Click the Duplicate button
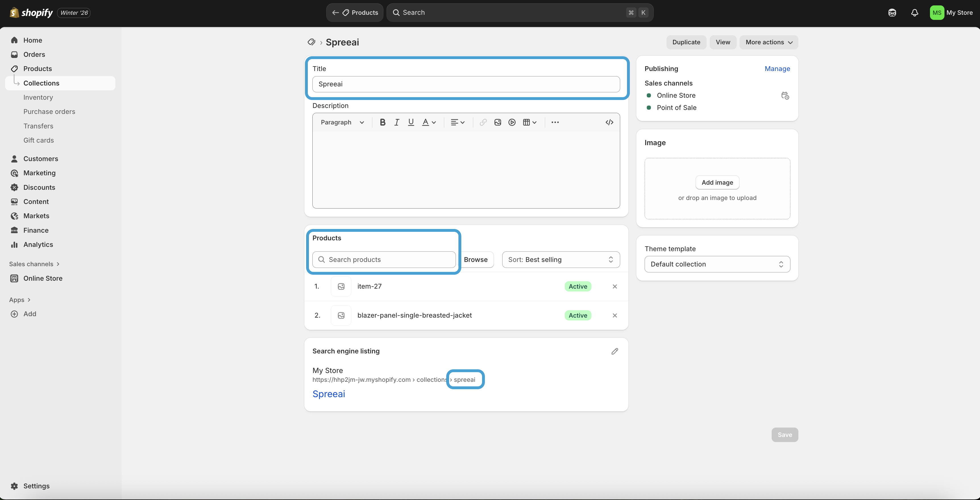The height and width of the screenshot is (500, 980). pos(686,42)
